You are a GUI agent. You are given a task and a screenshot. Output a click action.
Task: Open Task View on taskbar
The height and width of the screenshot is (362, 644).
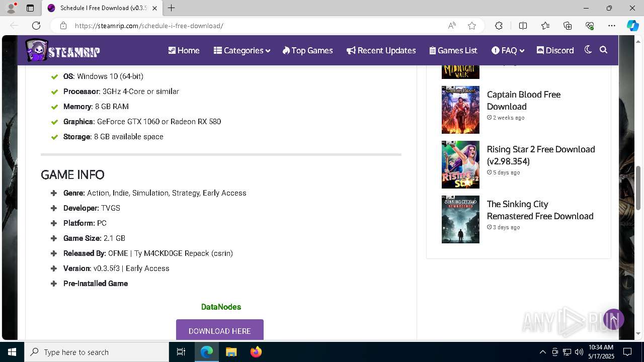[x=181, y=352]
